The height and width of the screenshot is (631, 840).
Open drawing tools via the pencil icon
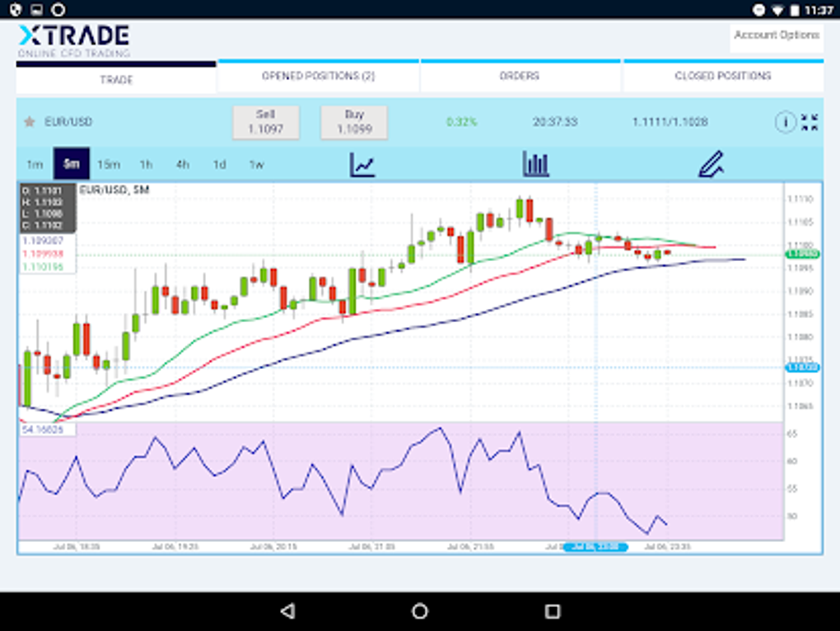click(710, 164)
